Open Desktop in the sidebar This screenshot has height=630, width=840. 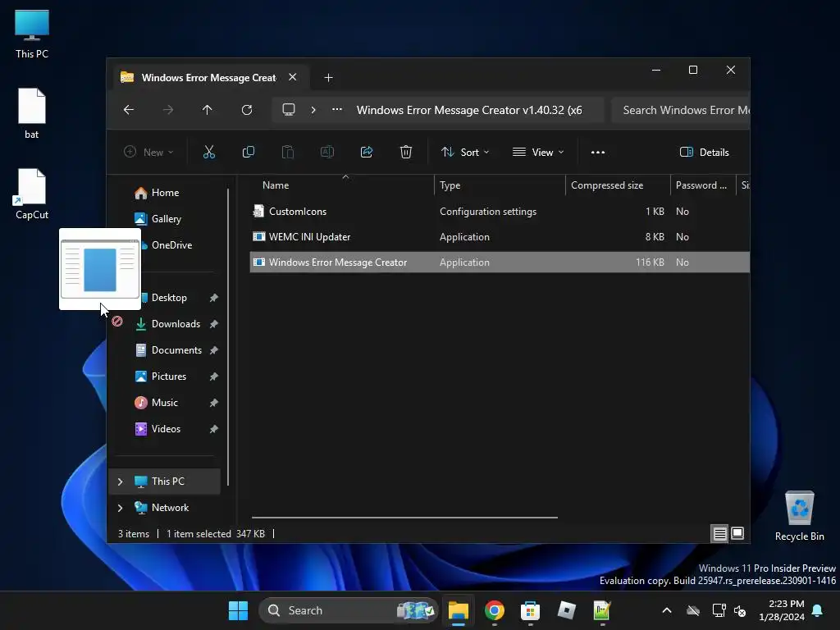[169, 298]
